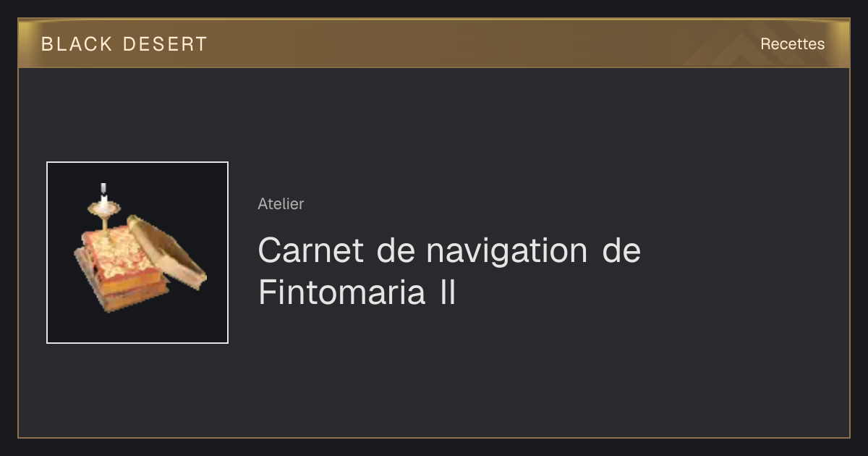This screenshot has width=868, height=456.
Task: Click the word BLACK in the header
Action: pyautogui.click(x=77, y=44)
